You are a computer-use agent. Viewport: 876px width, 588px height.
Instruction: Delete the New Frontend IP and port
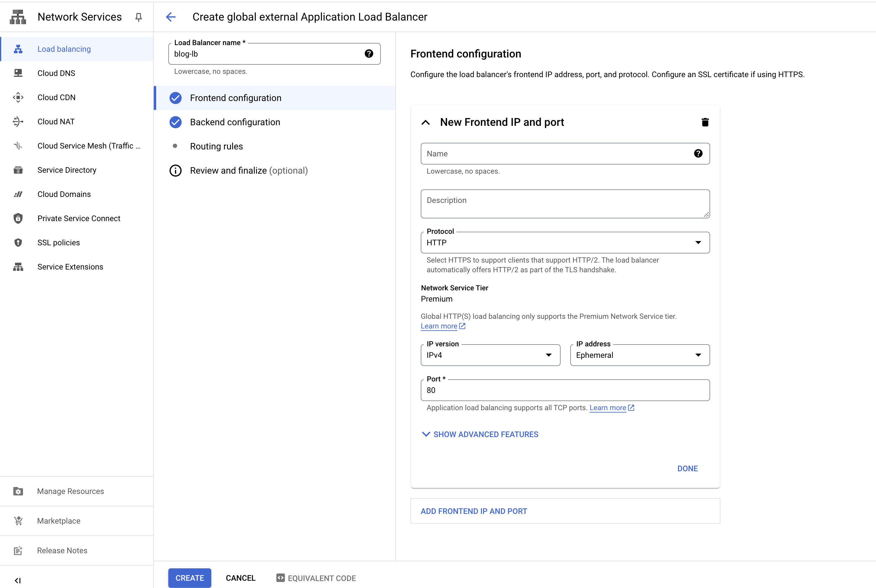click(x=705, y=122)
